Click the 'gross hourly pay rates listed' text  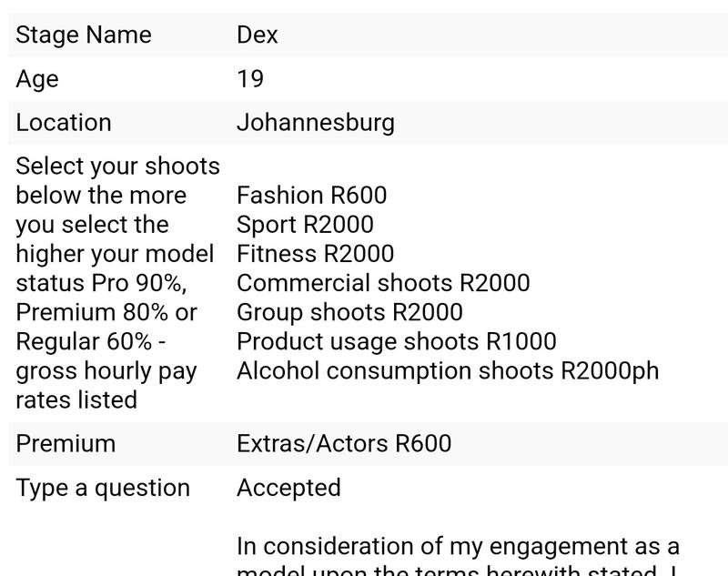pos(106,386)
